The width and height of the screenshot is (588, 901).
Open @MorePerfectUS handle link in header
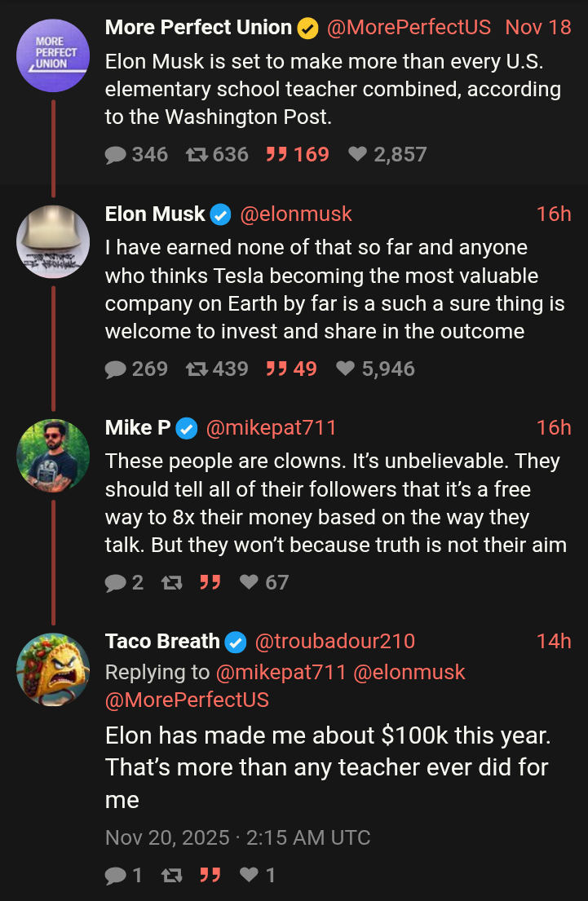(x=409, y=27)
